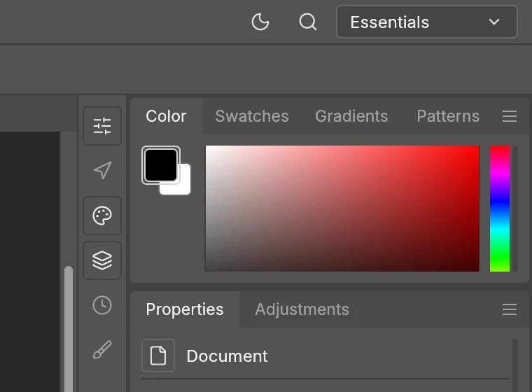
Task: Click the Document page icon
Action: tap(158, 356)
